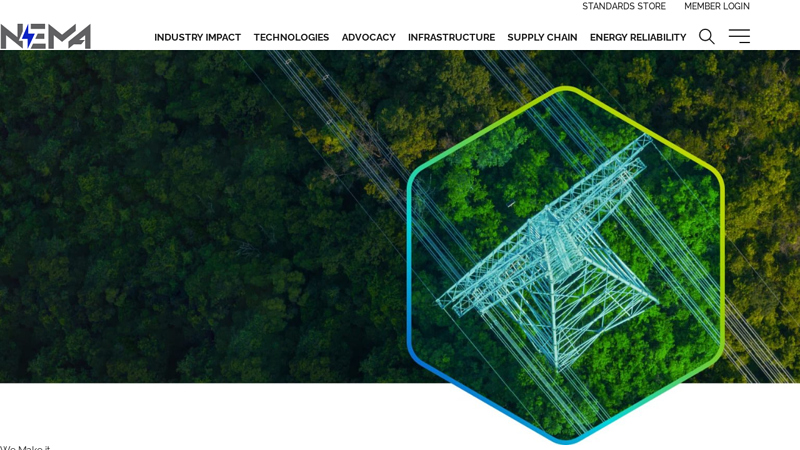Open the hamburger menu icon
The width and height of the screenshot is (800, 450).
pos(739,36)
